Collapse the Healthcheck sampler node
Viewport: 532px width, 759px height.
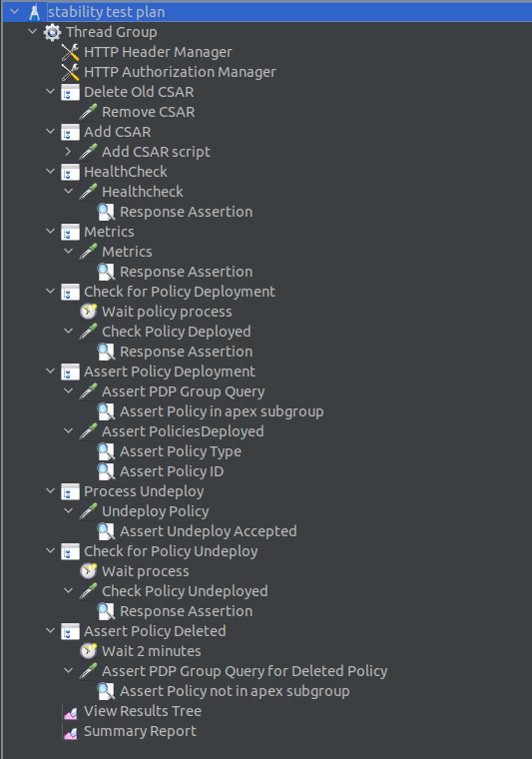(68, 191)
